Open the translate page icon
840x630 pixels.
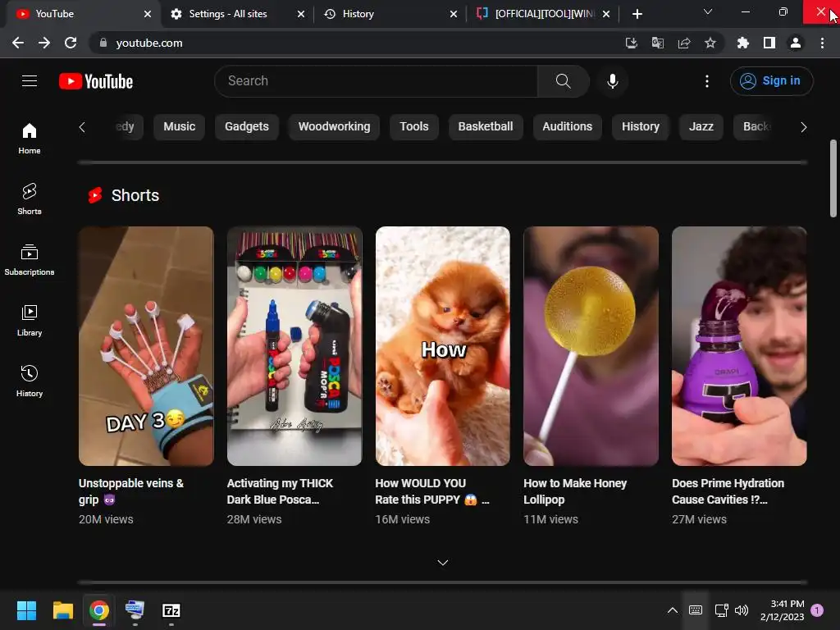[657, 43]
